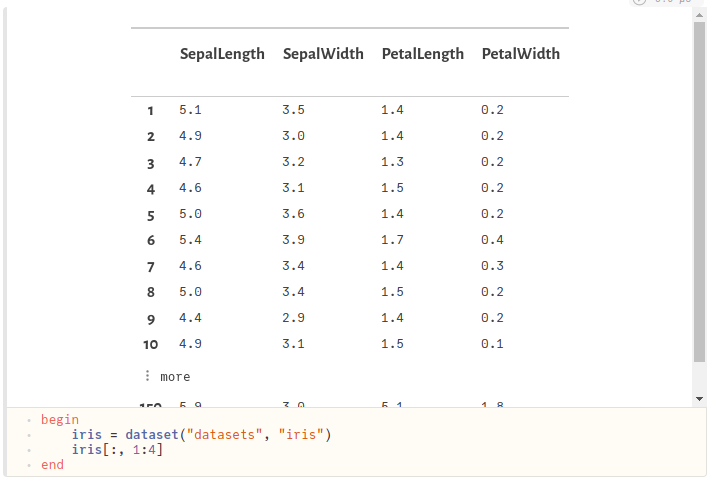Screen dimensions: 710x478
Task: Select the SepalLength column header
Action: pyautogui.click(x=222, y=54)
